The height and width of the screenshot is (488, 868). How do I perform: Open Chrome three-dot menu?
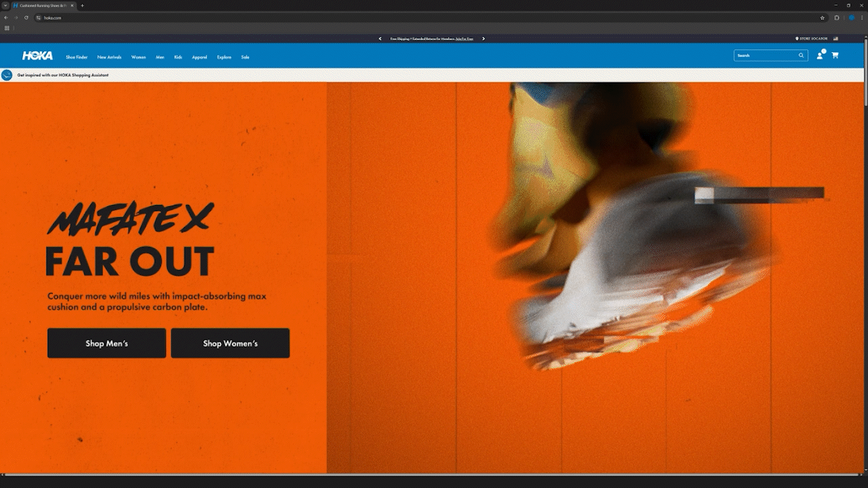tap(862, 18)
